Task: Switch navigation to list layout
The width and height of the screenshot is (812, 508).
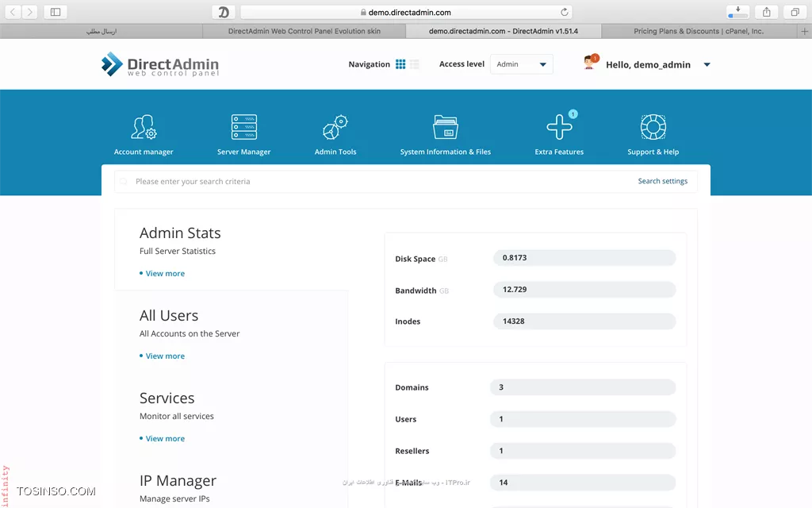Action: [x=414, y=64]
